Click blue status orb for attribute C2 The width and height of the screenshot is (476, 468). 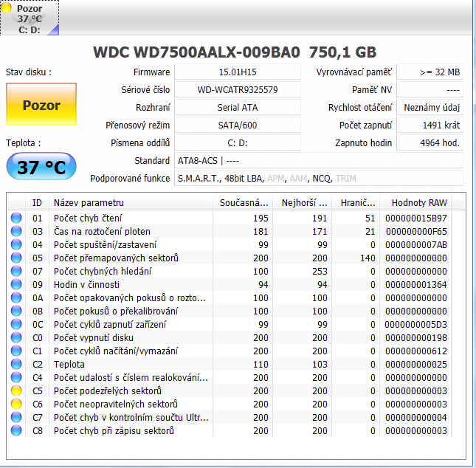16,364
